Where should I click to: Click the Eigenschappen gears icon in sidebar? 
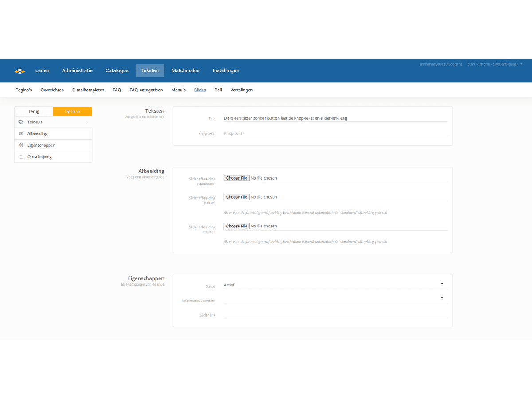pyautogui.click(x=21, y=145)
